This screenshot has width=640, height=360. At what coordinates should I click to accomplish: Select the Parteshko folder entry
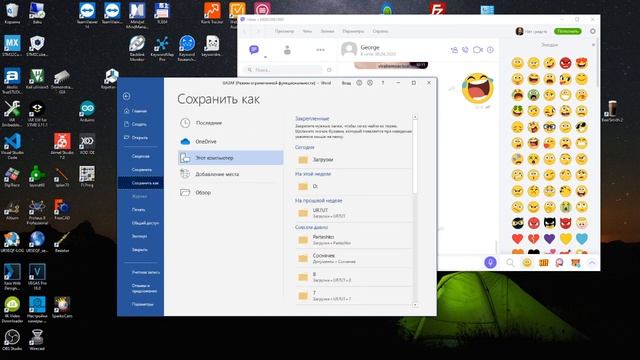(x=353, y=240)
